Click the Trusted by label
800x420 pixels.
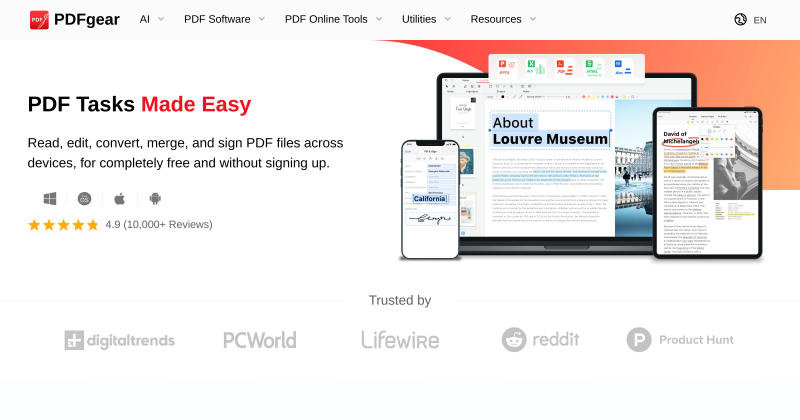click(x=400, y=300)
